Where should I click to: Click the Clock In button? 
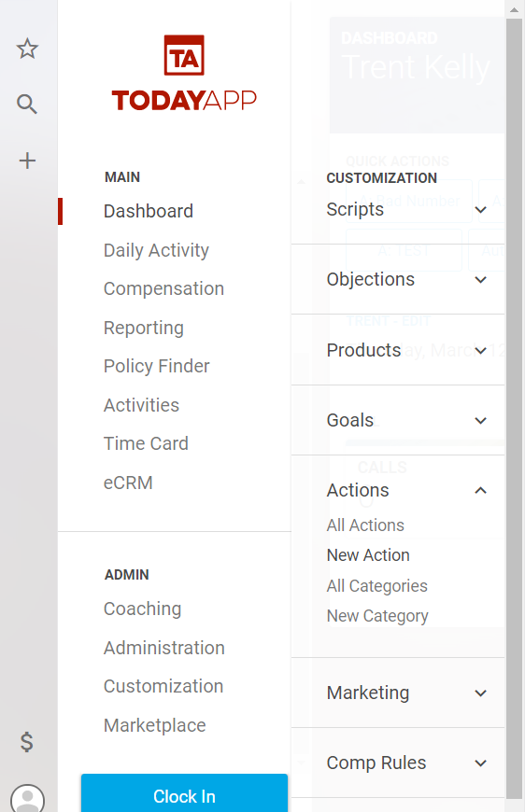(x=184, y=792)
